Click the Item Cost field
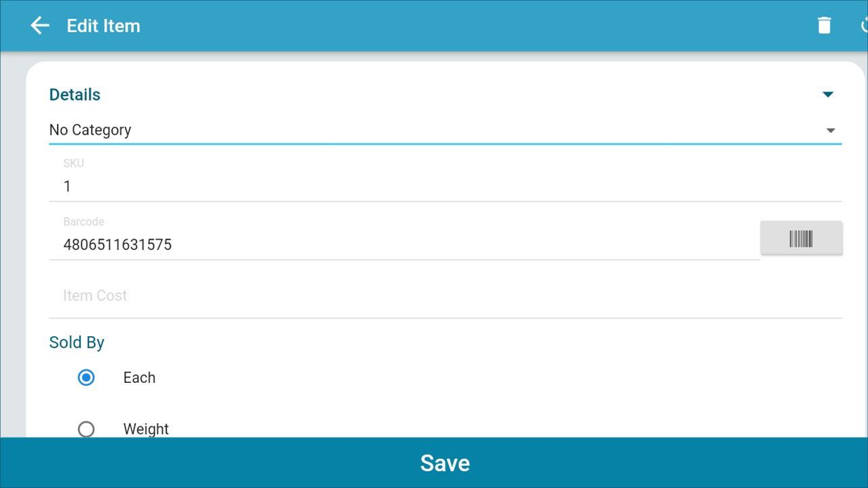This screenshot has height=488, width=868. point(446,296)
